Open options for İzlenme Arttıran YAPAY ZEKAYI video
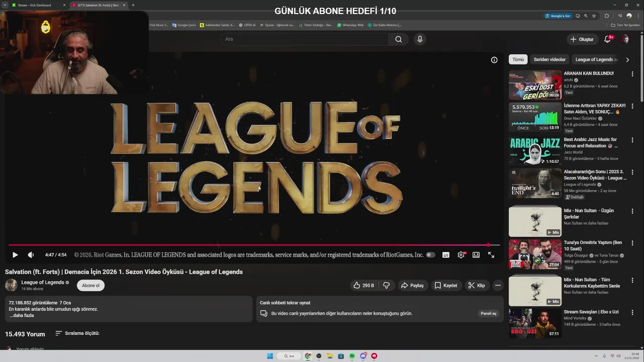The height and width of the screenshot is (362, 644). point(632,107)
